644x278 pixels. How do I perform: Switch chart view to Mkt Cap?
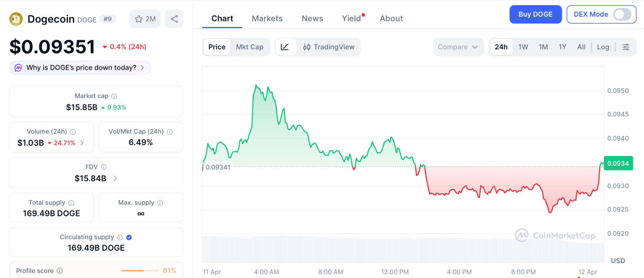250,47
